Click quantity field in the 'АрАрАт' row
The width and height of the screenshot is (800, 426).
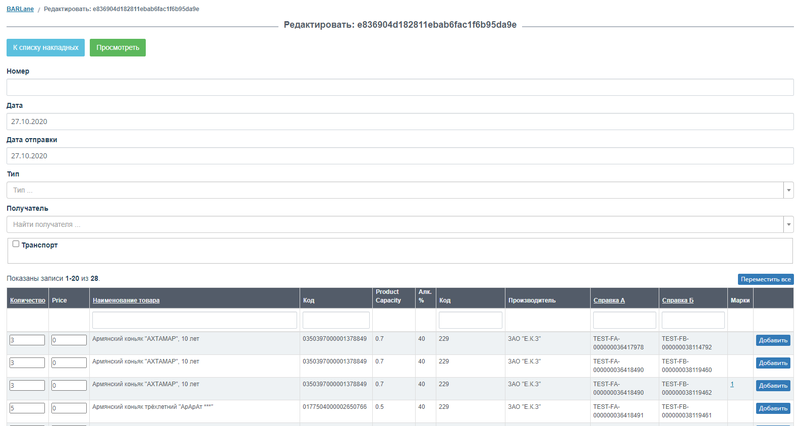27,408
